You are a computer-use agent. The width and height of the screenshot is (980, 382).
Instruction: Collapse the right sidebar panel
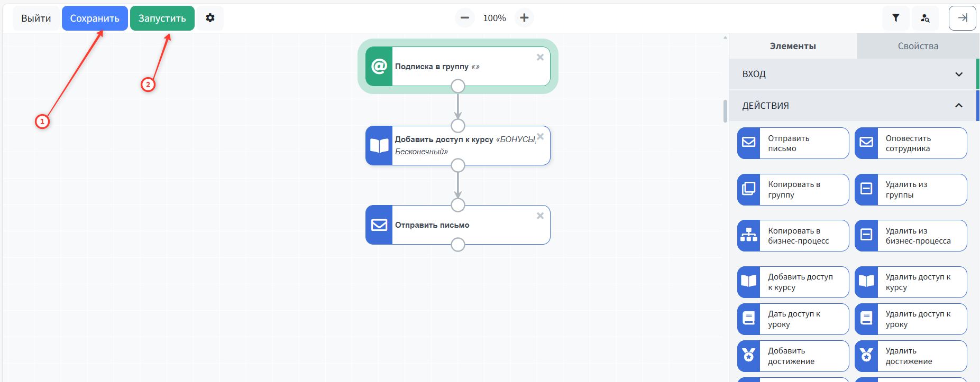click(962, 18)
